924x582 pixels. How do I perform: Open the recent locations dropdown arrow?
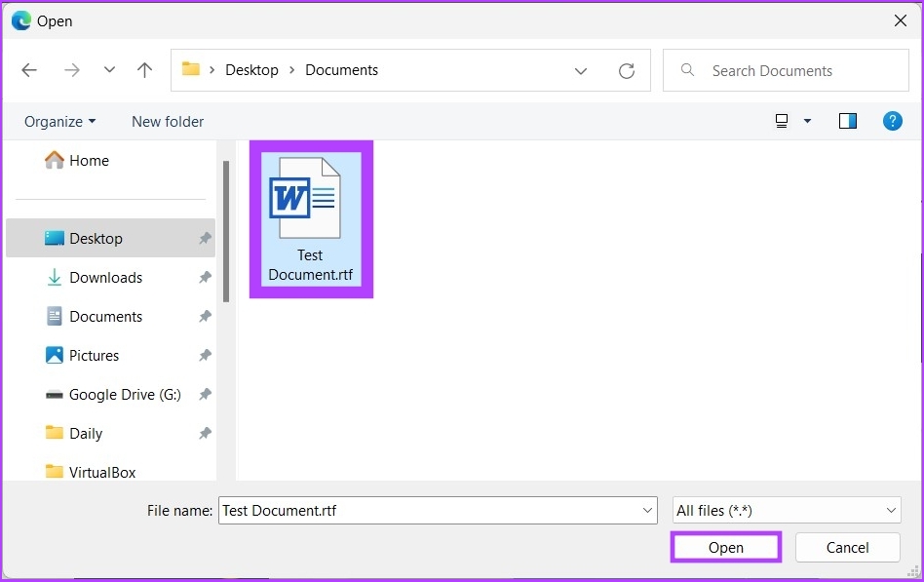(109, 70)
